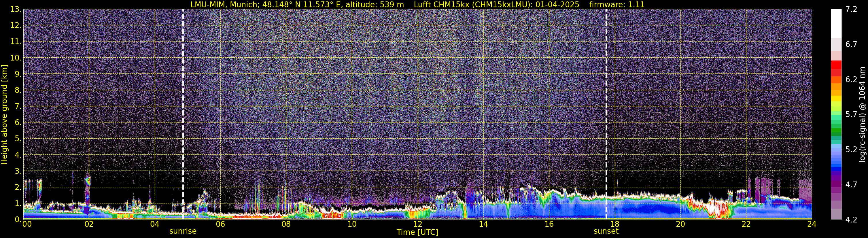Click the '5.7' colorbar tick value
The height and width of the screenshot is (238, 868).
[851, 115]
